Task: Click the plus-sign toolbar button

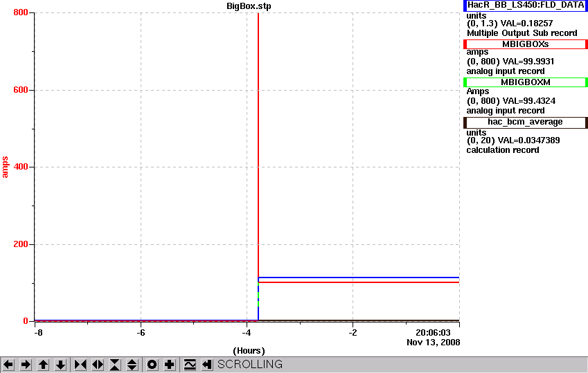Action: [x=170, y=365]
